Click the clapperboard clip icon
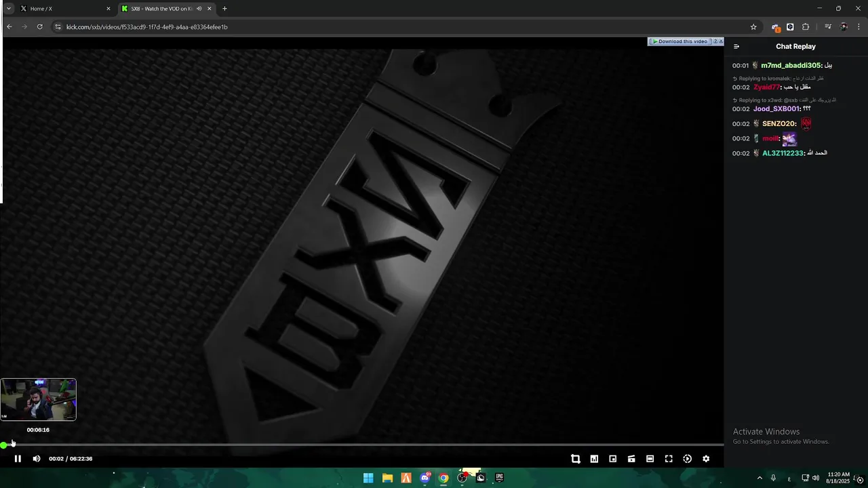Viewport: 868px width, 488px height. (631, 459)
